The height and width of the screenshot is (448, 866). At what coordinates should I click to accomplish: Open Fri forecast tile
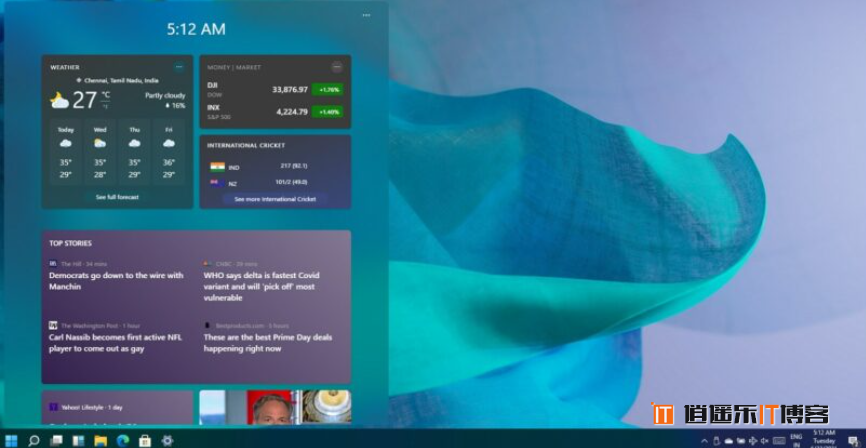click(169, 151)
